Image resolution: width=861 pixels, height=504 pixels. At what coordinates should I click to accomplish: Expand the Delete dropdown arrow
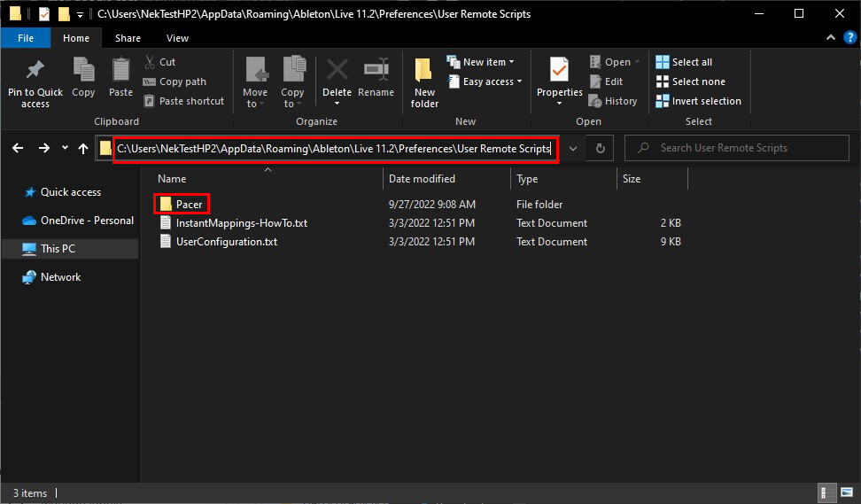337,104
